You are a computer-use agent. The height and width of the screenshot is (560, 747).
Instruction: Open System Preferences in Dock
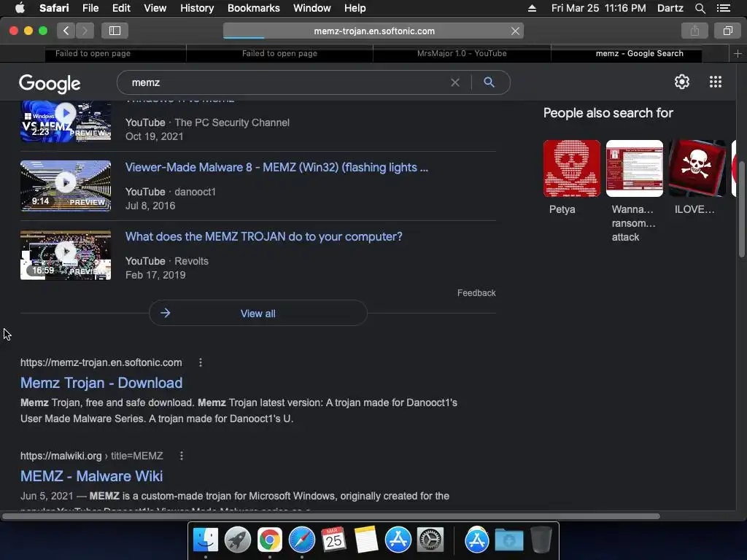click(430, 540)
